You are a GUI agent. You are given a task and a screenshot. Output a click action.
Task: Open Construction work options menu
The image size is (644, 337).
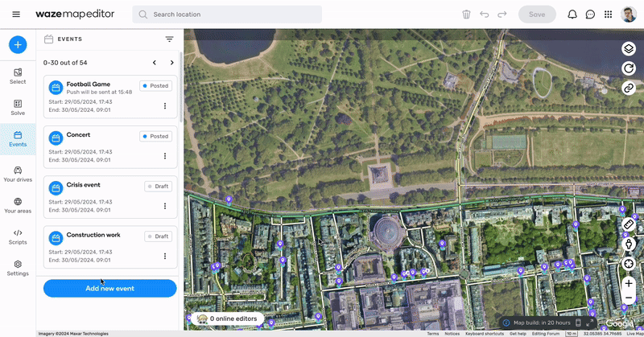[x=165, y=256]
